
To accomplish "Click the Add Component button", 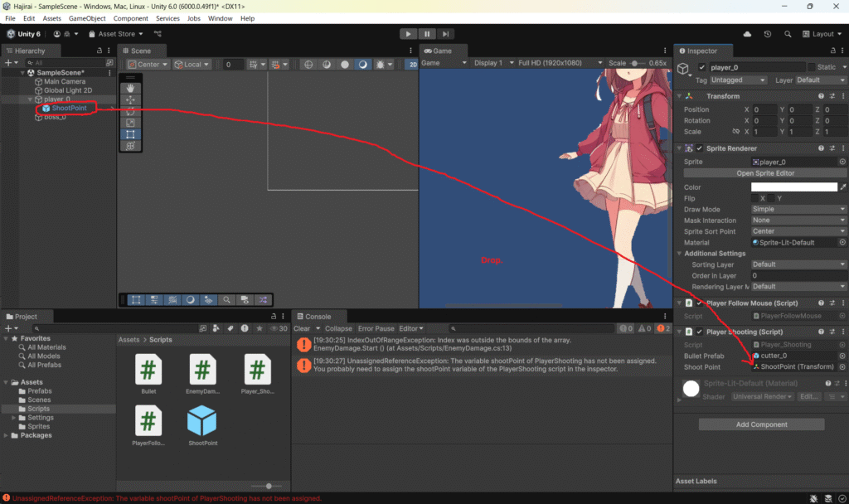I will pos(761,424).
